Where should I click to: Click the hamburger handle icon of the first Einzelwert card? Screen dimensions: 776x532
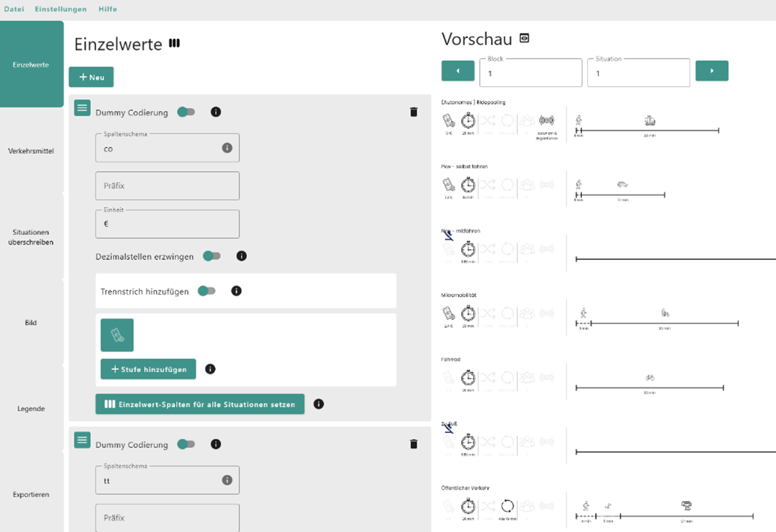pyautogui.click(x=82, y=107)
